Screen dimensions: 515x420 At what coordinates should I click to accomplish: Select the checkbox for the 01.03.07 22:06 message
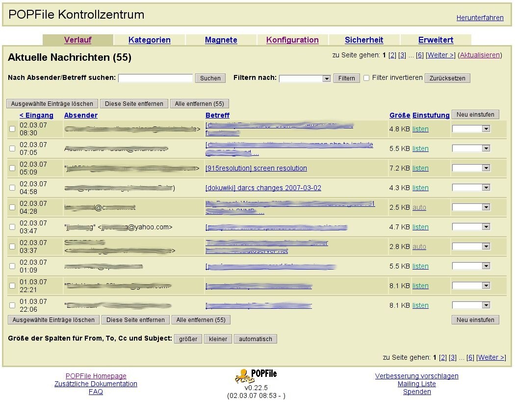12,305
